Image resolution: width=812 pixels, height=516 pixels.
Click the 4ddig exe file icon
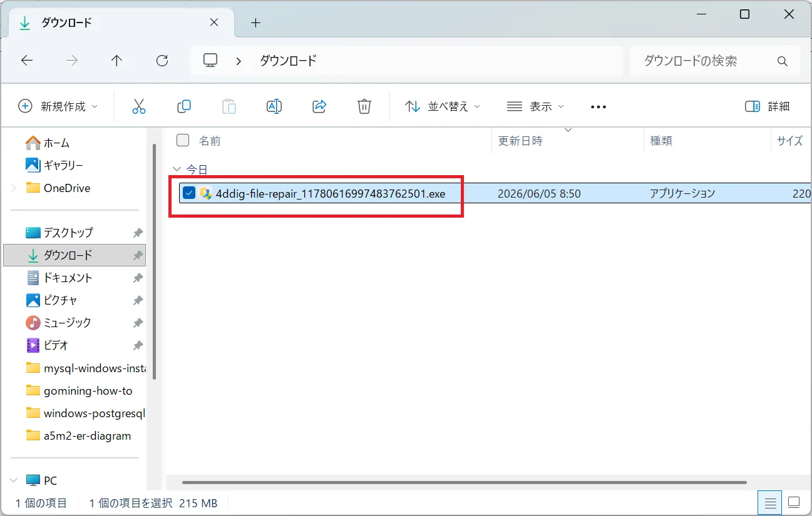pyautogui.click(x=205, y=193)
